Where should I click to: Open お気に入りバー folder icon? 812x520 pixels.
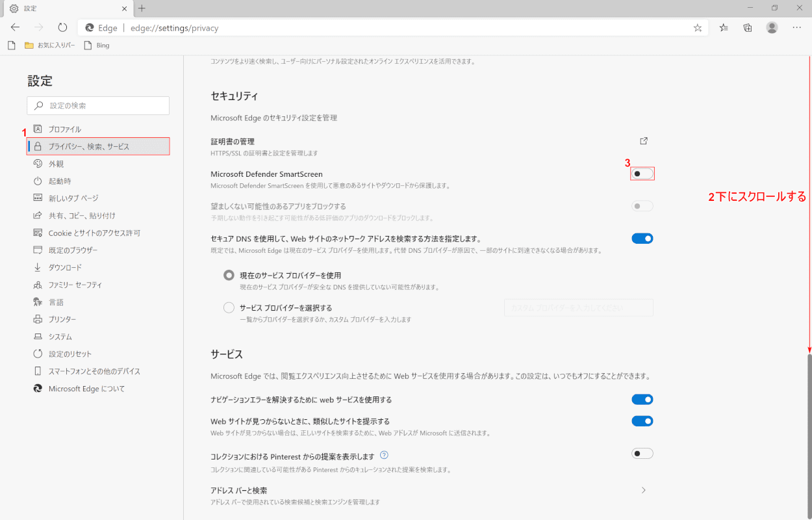[x=29, y=45]
